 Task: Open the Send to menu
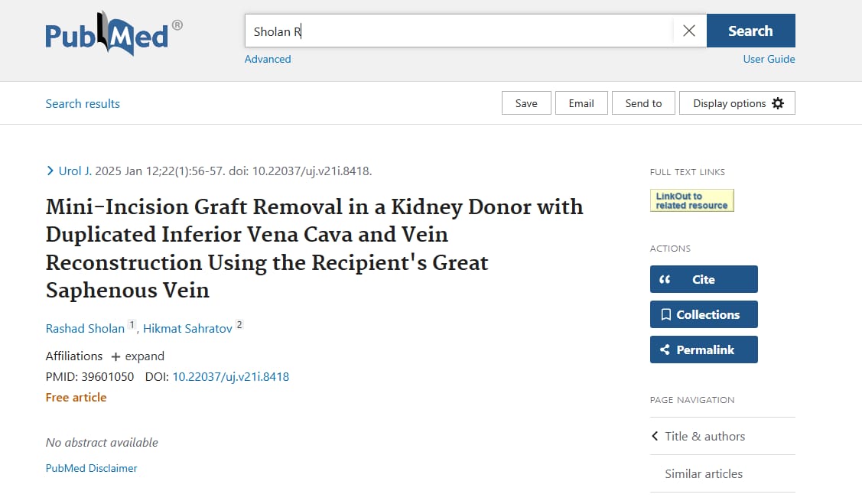coord(643,103)
